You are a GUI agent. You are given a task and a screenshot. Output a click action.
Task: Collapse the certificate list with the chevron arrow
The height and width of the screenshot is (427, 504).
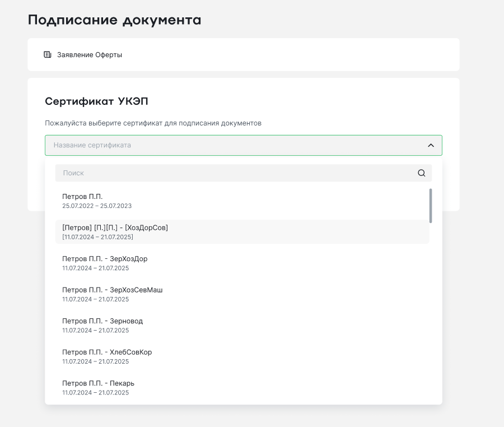coord(431,145)
